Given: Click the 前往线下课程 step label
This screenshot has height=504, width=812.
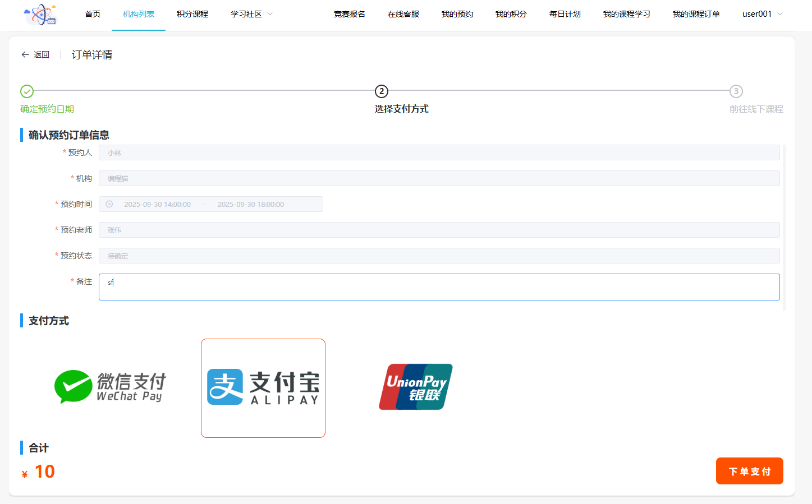Looking at the screenshot, I should 756,109.
